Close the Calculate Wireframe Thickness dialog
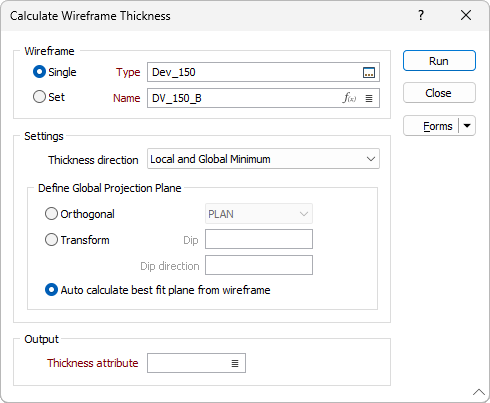This screenshot has width=490, height=403. (466, 15)
